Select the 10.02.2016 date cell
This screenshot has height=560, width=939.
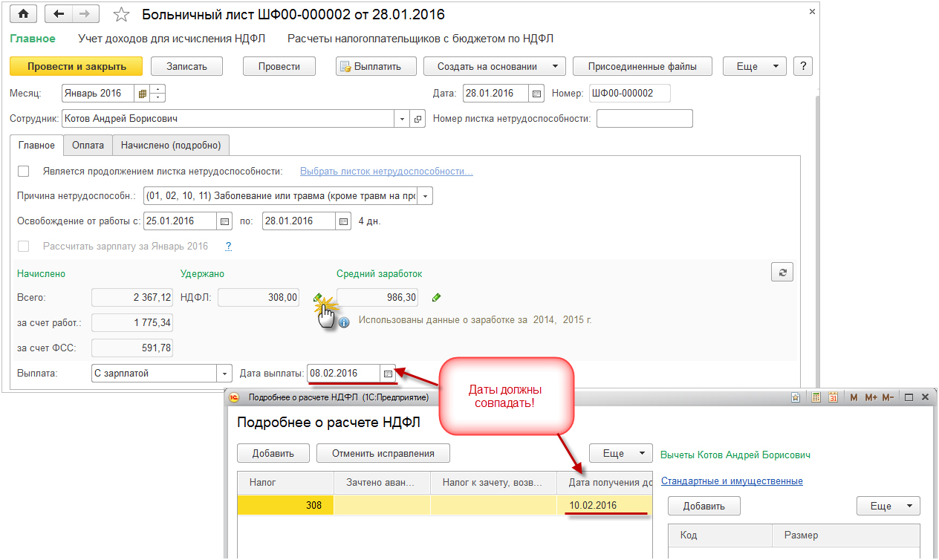pyautogui.click(x=605, y=506)
